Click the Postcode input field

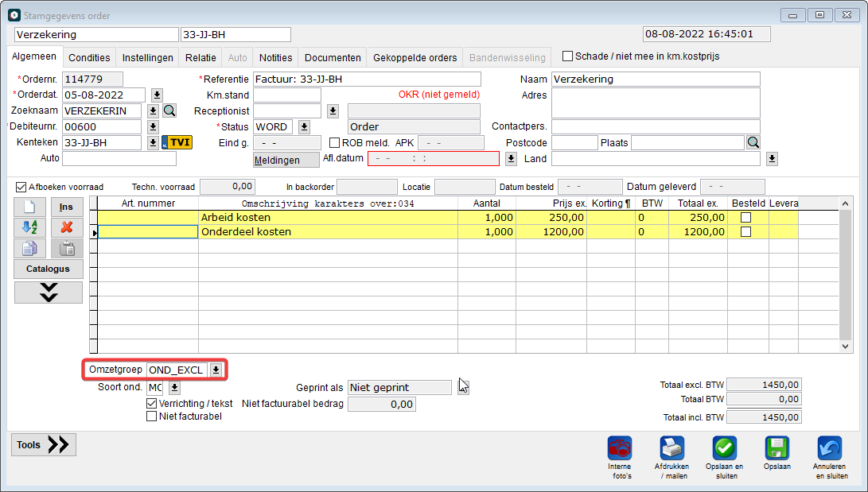[574, 142]
